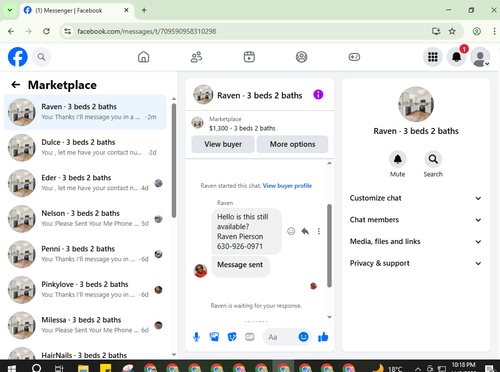The image size is (500, 372).
Task: Mute the Raven conversation
Action: click(398, 159)
